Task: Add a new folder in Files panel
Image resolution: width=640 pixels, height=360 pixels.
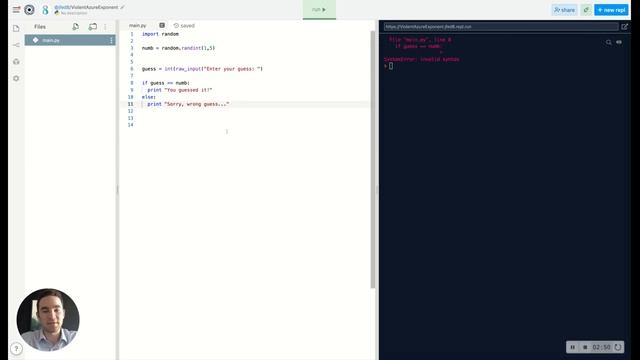Action: [x=93, y=27]
